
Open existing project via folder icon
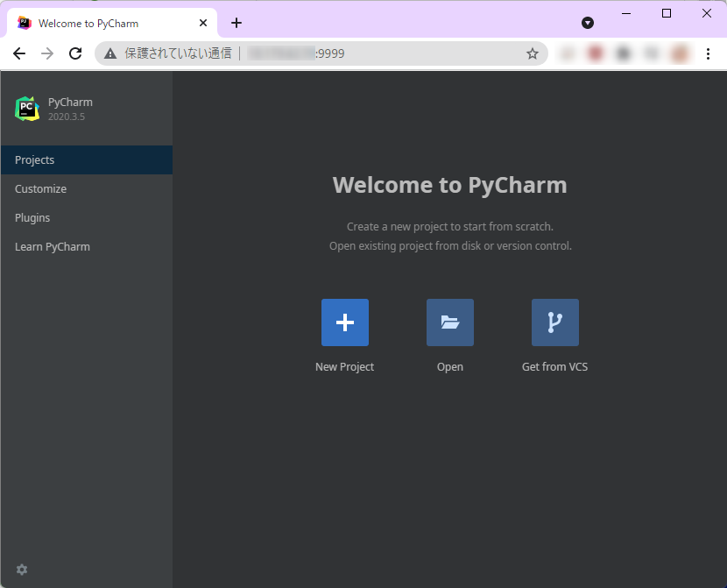[x=450, y=322]
